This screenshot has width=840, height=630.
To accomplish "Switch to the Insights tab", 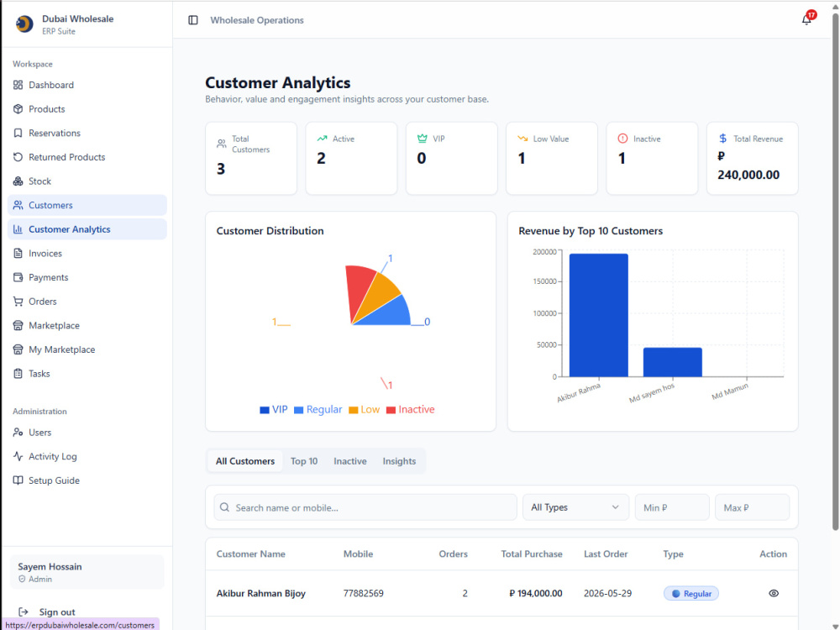I will tap(399, 461).
